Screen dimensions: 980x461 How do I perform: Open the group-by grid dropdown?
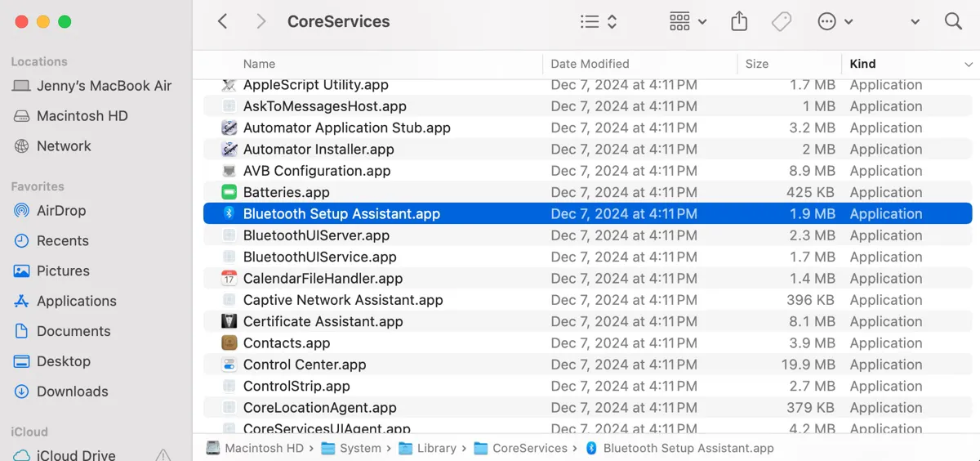coord(688,22)
